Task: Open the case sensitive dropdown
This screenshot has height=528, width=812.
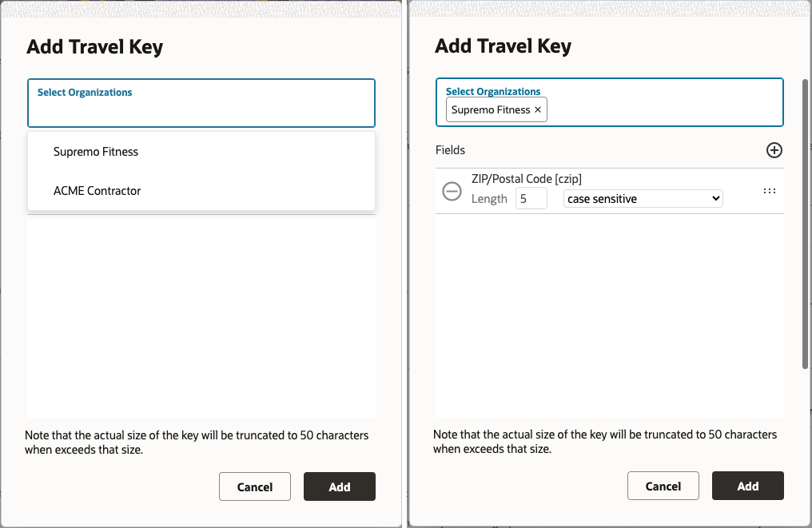Action: (643, 199)
